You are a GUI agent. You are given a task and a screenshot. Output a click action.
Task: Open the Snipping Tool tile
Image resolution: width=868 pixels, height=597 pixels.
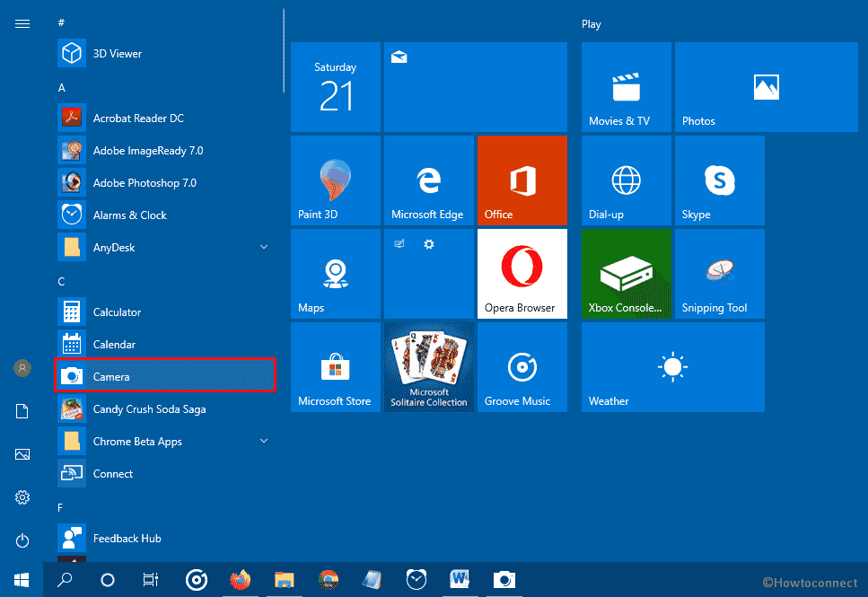point(718,274)
